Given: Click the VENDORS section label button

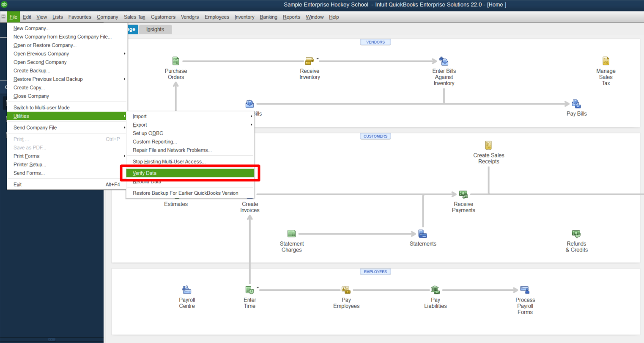Looking at the screenshot, I should pyautogui.click(x=375, y=42).
